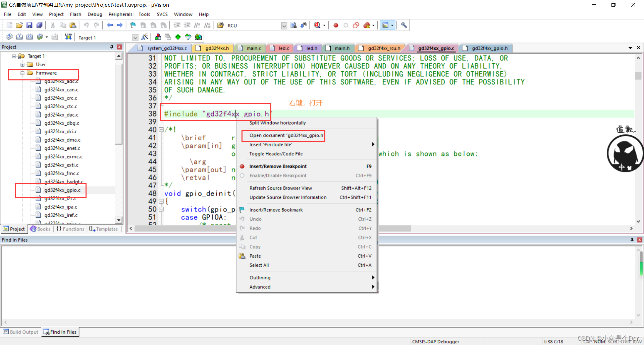644x345 pixels.
Task: Start the debug session with the magnifier d icon
Action: tap(317, 25)
